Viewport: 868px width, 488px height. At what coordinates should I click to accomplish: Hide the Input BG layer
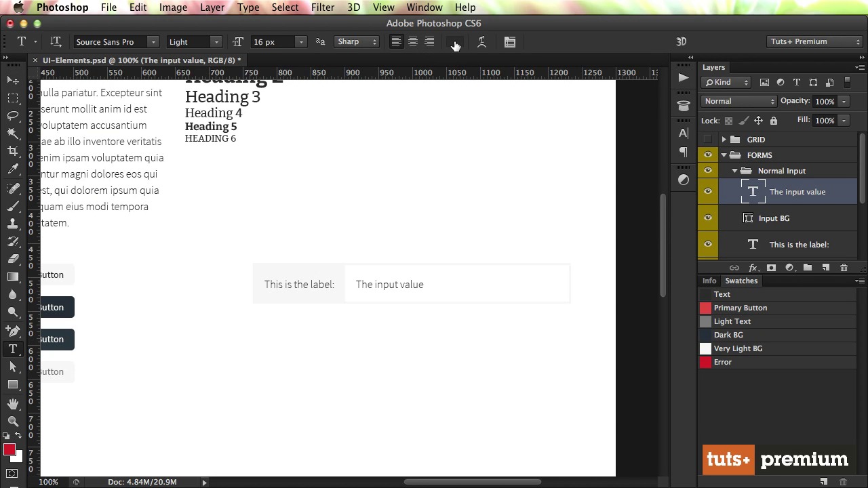(x=708, y=218)
